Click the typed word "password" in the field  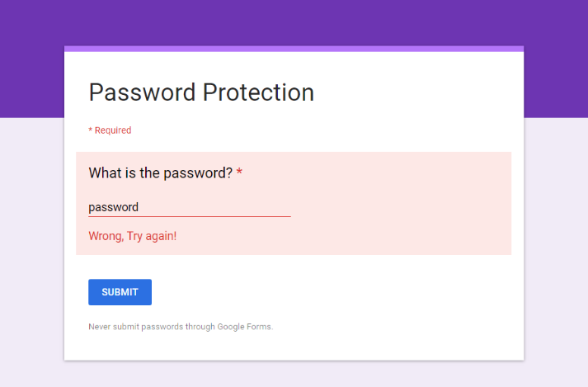113,207
